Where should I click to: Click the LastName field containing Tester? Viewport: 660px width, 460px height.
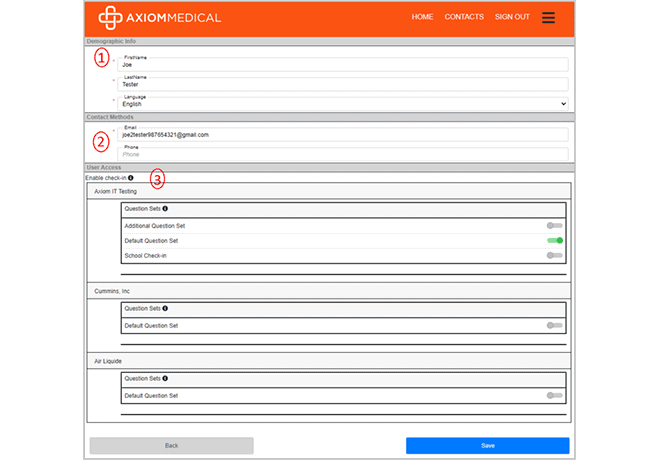coord(343,84)
